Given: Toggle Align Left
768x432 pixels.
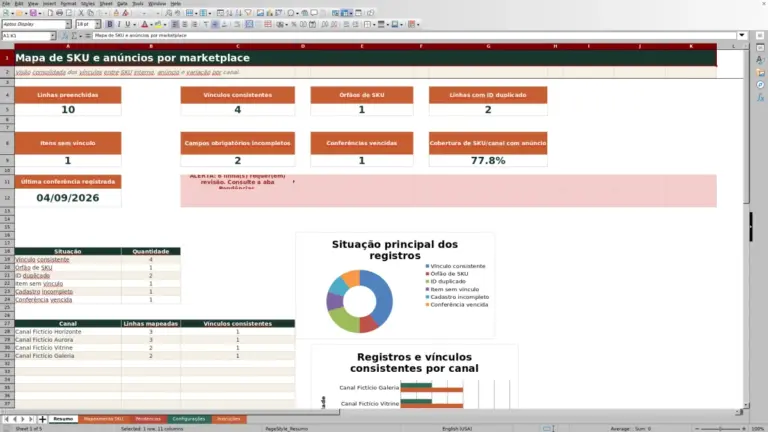Looking at the screenshot, I should point(175,24).
